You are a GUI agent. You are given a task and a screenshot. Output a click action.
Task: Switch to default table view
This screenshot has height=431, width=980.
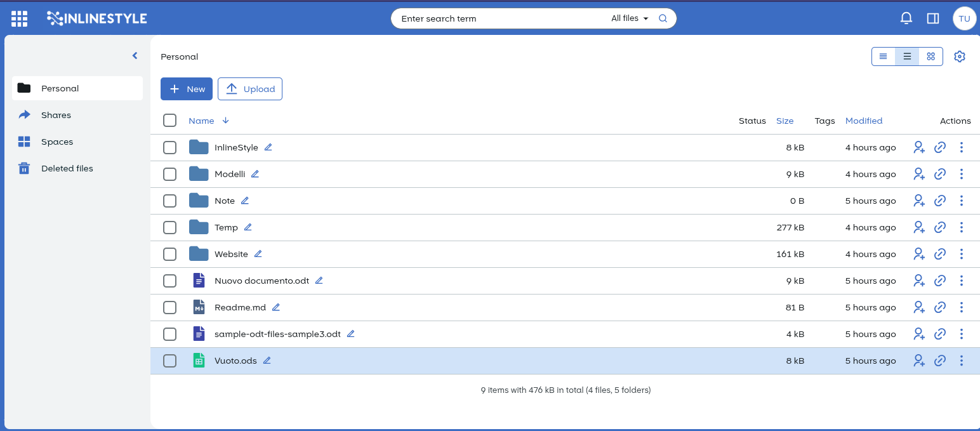(907, 56)
